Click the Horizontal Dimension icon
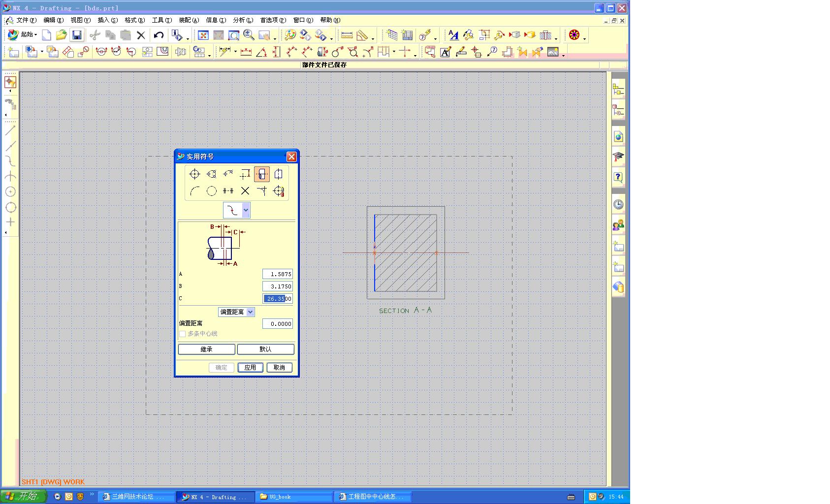 point(246,52)
